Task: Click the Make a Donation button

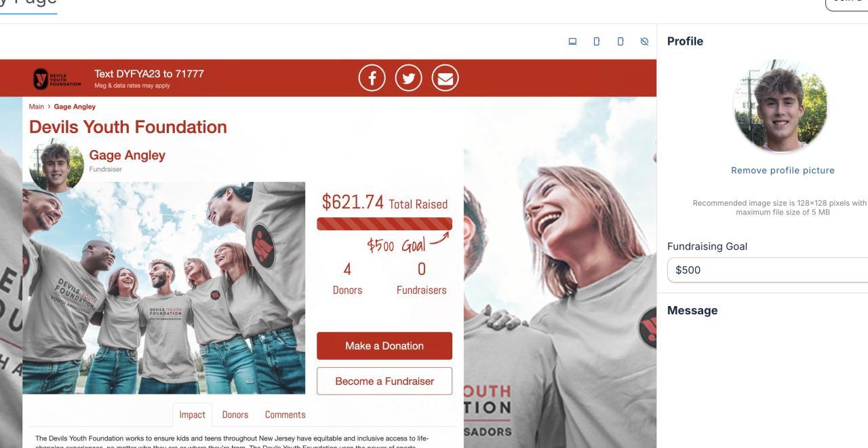Action: point(384,346)
